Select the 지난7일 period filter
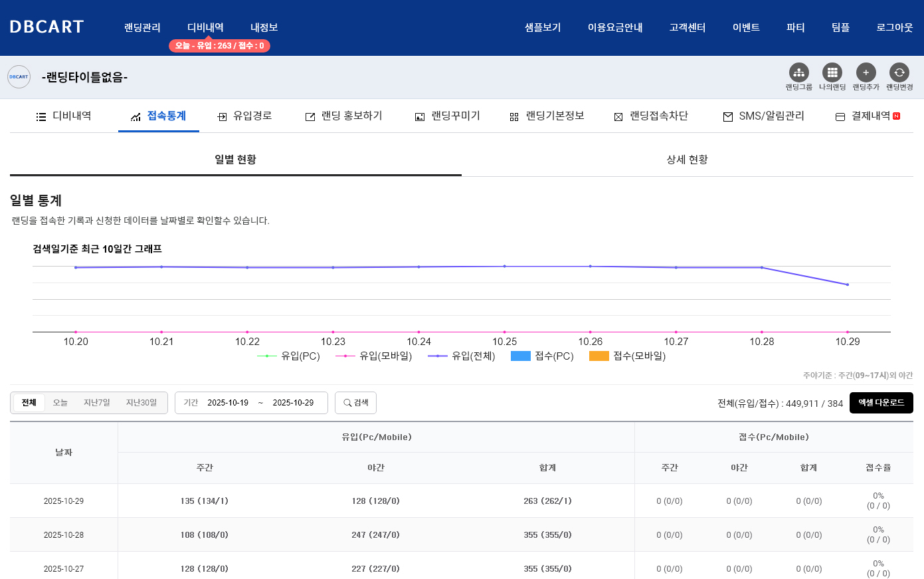The height and width of the screenshot is (579, 924). point(97,403)
